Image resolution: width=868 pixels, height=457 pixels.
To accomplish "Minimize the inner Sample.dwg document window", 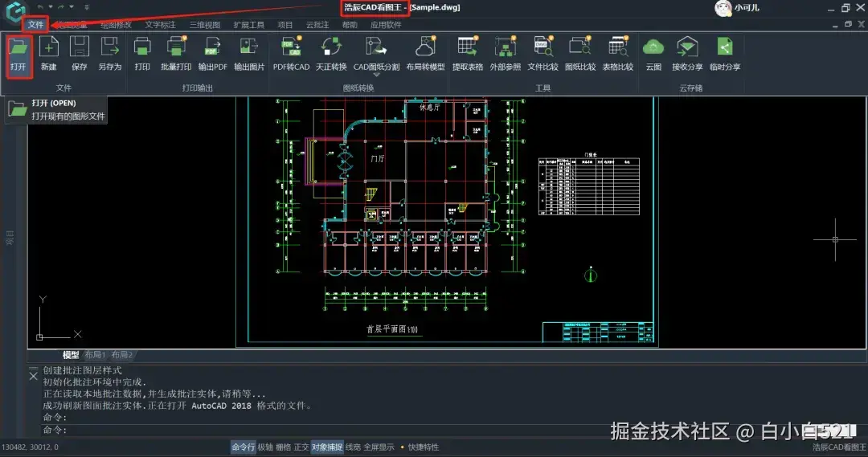I will point(835,25).
